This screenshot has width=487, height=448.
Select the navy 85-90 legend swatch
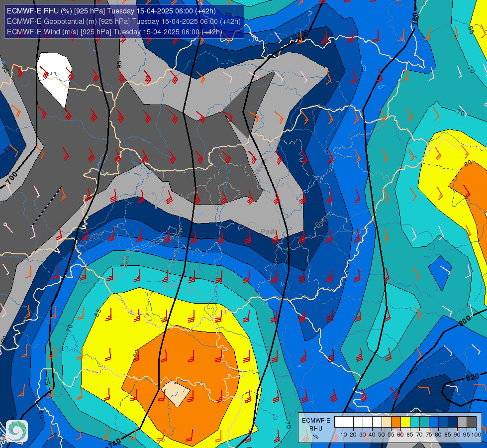[x=453, y=422]
